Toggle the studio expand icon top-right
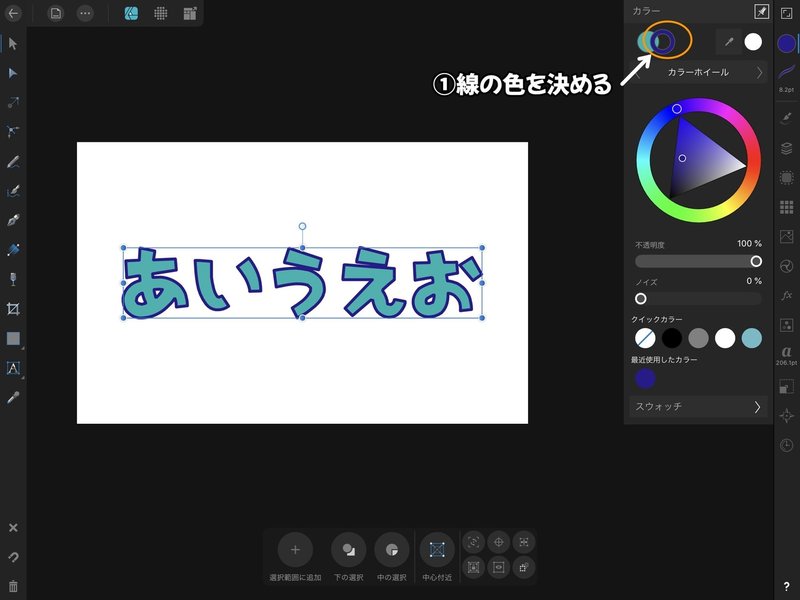Screen dimensions: 800x600 [x=786, y=14]
